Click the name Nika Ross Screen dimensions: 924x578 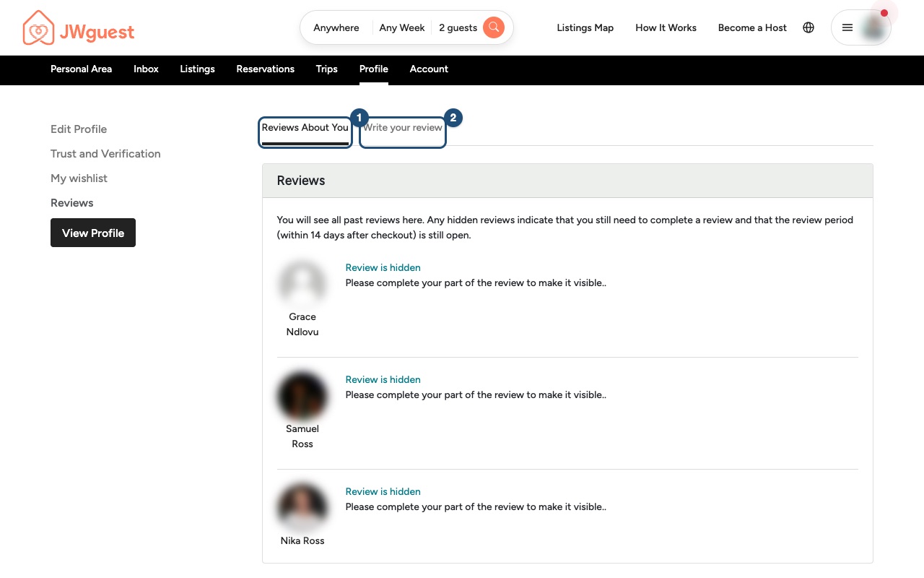(302, 540)
